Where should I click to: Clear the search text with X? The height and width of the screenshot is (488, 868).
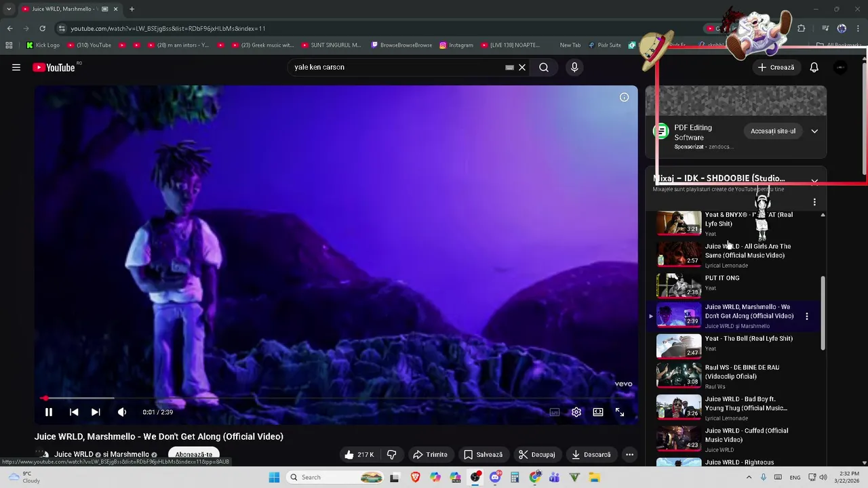(x=522, y=67)
